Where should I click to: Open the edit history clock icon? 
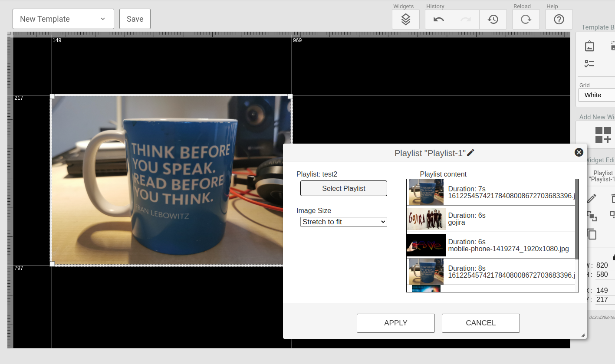click(493, 19)
